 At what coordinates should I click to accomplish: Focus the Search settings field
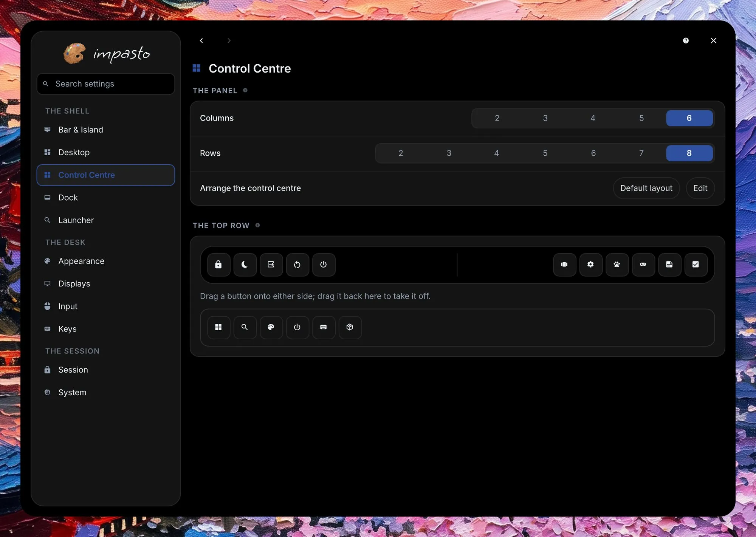(106, 84)
